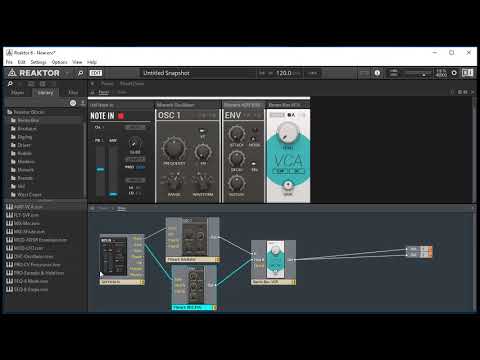
Task: Open the Boutique folder
Action: click(x=27, y=128)
